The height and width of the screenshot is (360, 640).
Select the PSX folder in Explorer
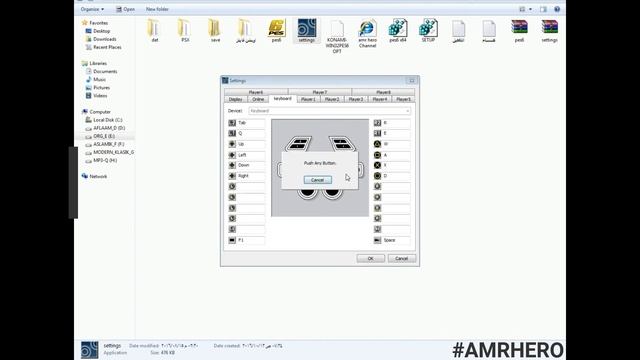tap(185, 31)
